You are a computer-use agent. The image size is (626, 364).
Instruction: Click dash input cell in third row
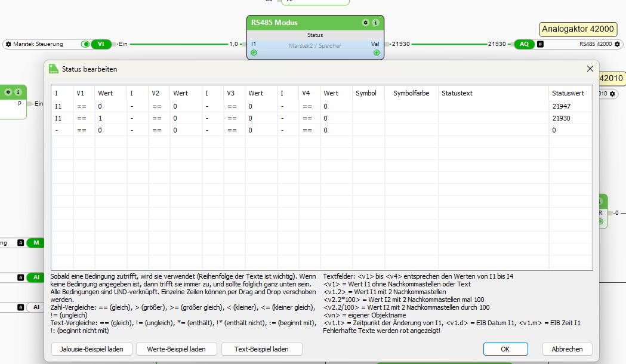tap(62, 130)
